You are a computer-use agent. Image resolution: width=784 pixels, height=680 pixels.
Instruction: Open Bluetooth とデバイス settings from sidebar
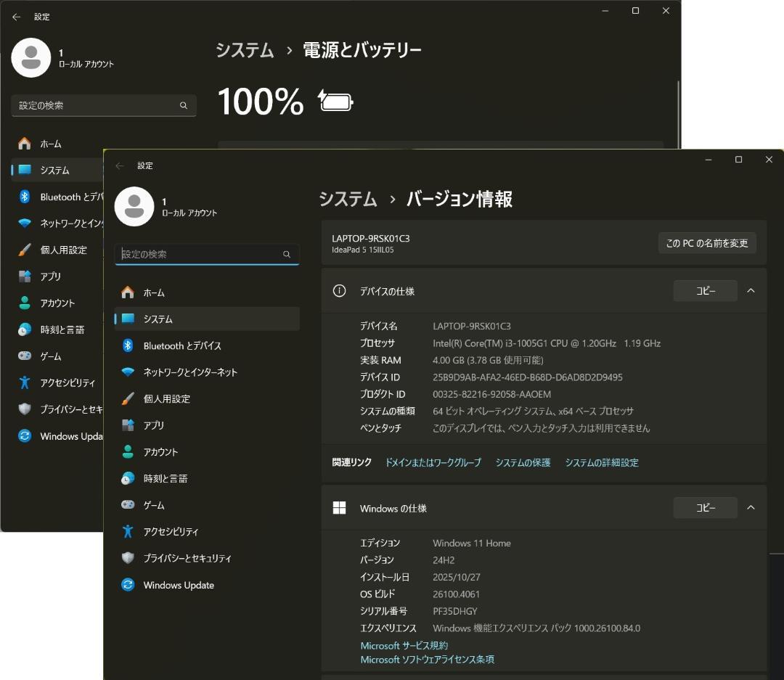point(128,345)
